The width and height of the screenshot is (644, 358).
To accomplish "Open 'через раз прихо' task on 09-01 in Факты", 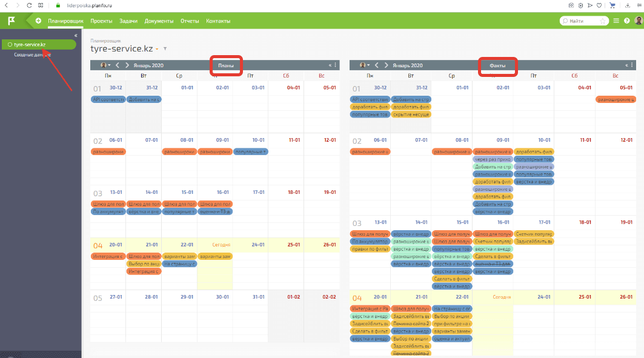I will click(x=493, y=159).
